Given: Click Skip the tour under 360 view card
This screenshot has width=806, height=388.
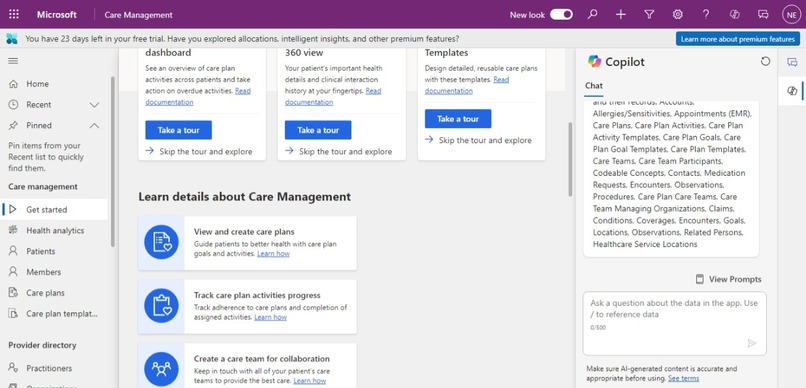Looking at the screenshot, I should [339, 152].
